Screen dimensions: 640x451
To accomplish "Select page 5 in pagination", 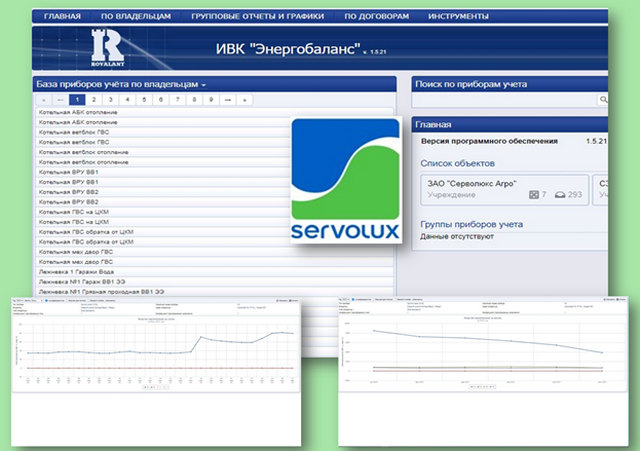I will click(x=144, y=100).
